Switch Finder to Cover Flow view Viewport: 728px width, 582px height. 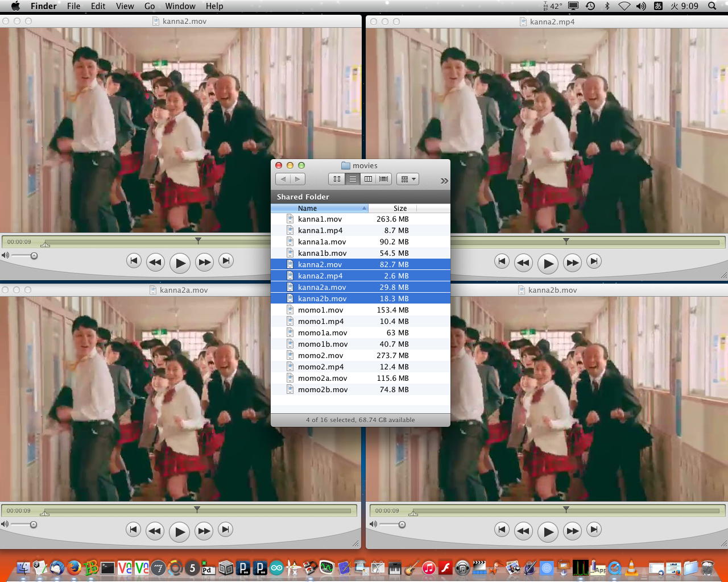384,179
